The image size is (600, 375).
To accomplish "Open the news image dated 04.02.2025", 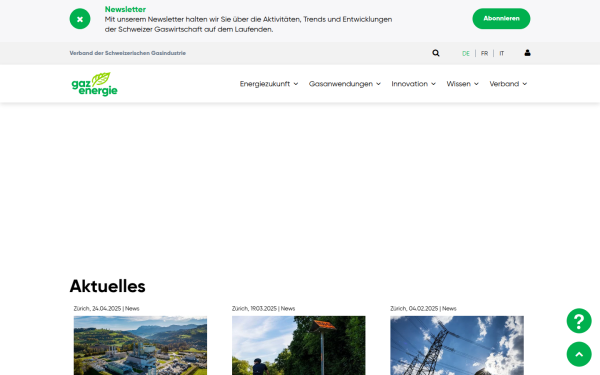I will tap(457, 346).
